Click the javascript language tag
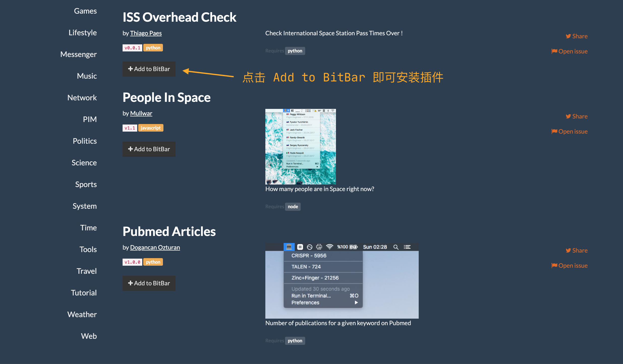623x364 pixels. click(151, 128)
